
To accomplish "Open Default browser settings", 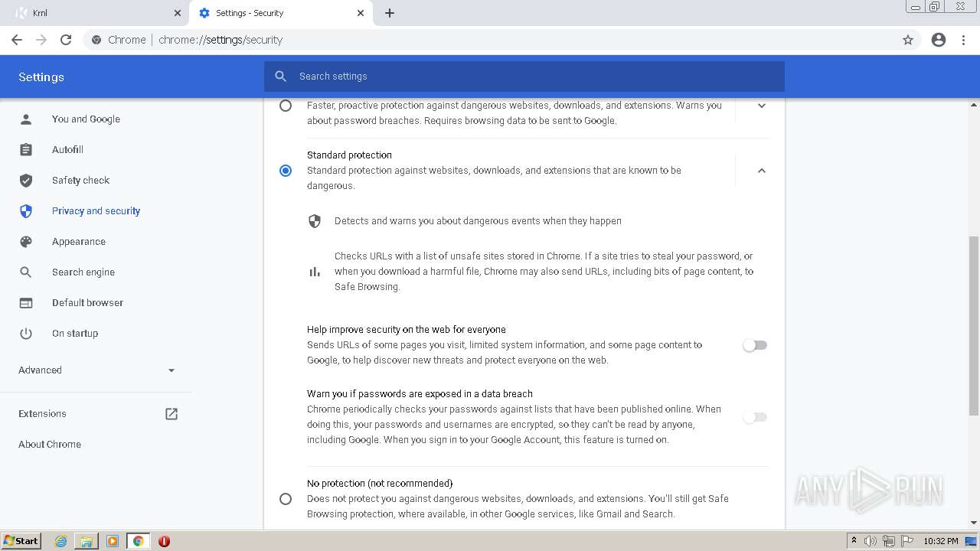I will (x=87, y=303).
